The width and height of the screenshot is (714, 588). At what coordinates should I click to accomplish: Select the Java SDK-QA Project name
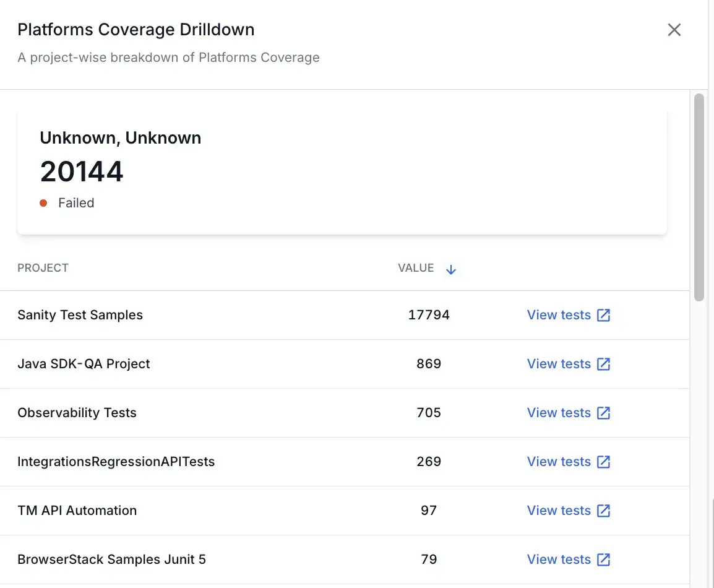(84, 364)
